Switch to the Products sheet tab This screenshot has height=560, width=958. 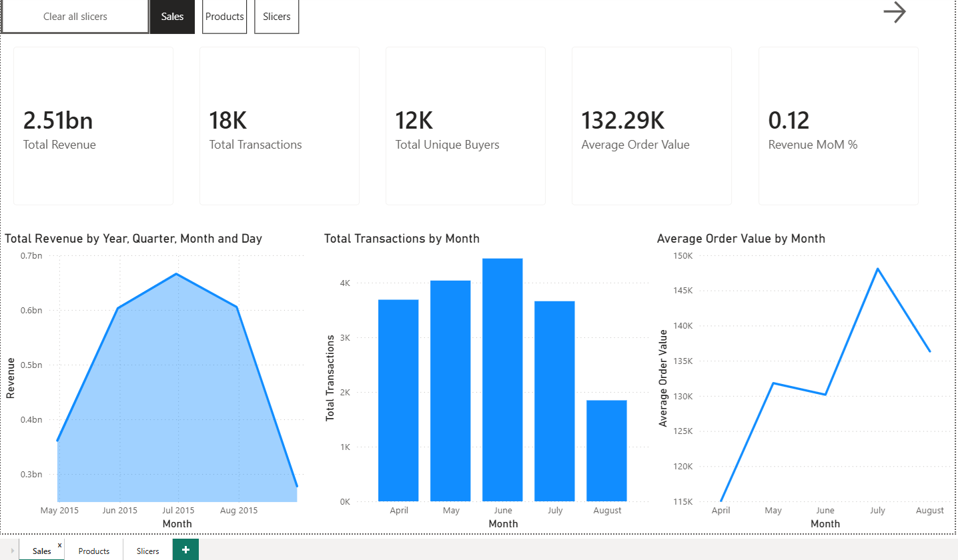[94, 551]
